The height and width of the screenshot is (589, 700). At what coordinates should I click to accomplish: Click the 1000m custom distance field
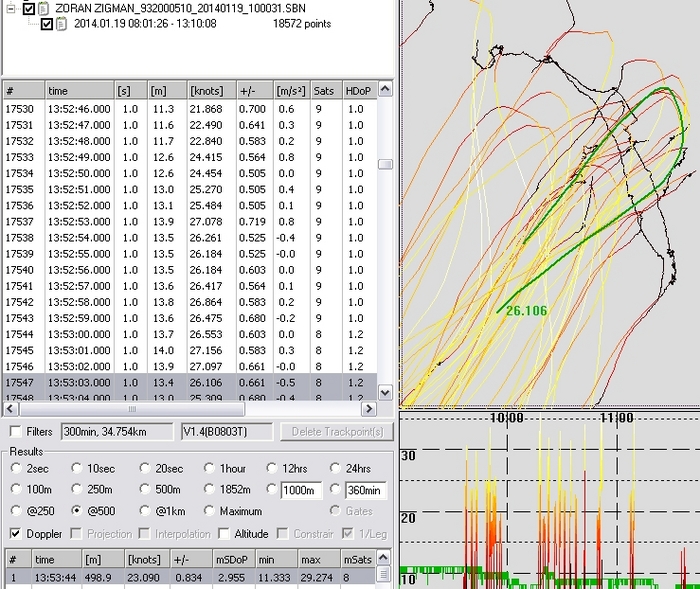[x=301, y=489]
